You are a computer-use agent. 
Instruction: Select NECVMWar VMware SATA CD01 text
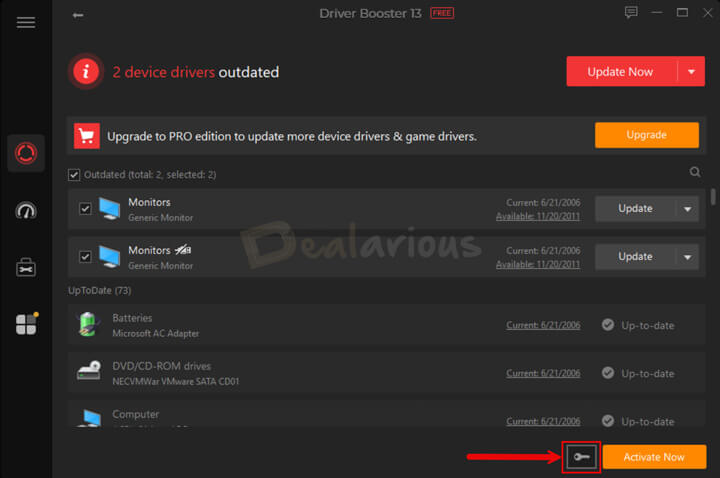(176, 382)
